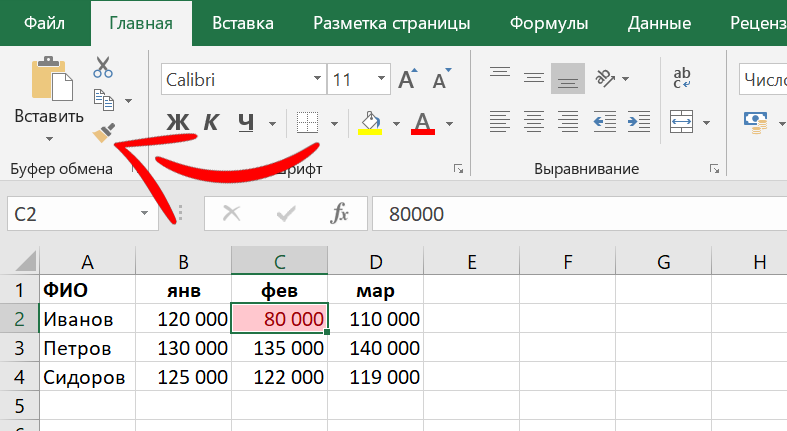787x431 pixels.
Task: Click the Insert Function fx icon
Action: pos(339,213)
